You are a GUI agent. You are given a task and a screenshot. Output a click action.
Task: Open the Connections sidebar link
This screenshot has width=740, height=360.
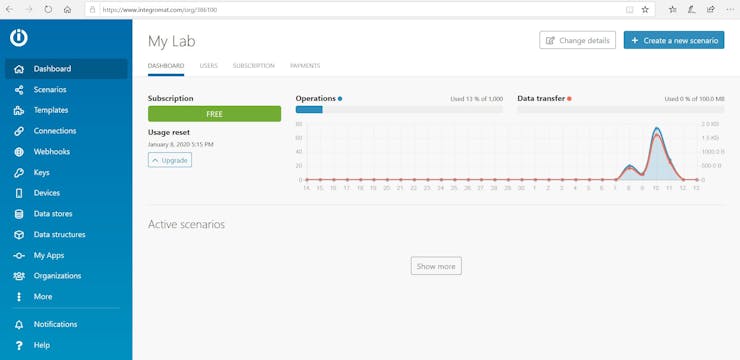click(x=66, y=131)
